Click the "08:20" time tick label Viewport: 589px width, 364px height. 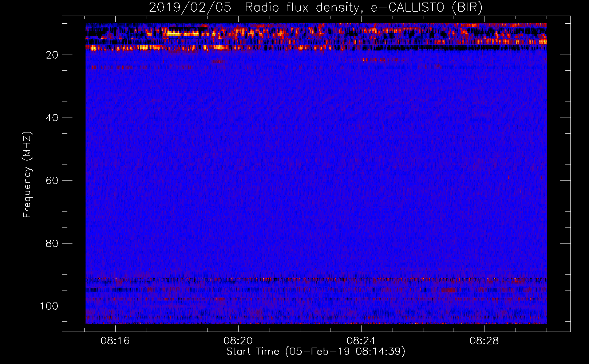pos(238,341)
